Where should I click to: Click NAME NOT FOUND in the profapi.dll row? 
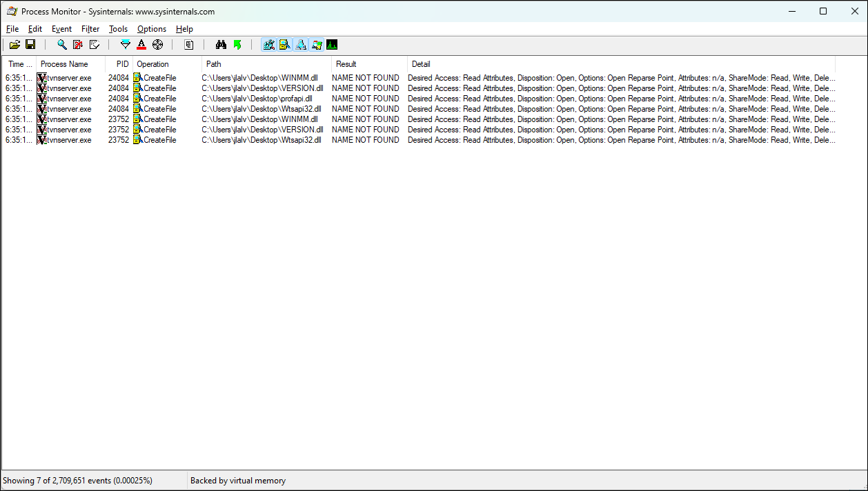click(x=366, y=99)
